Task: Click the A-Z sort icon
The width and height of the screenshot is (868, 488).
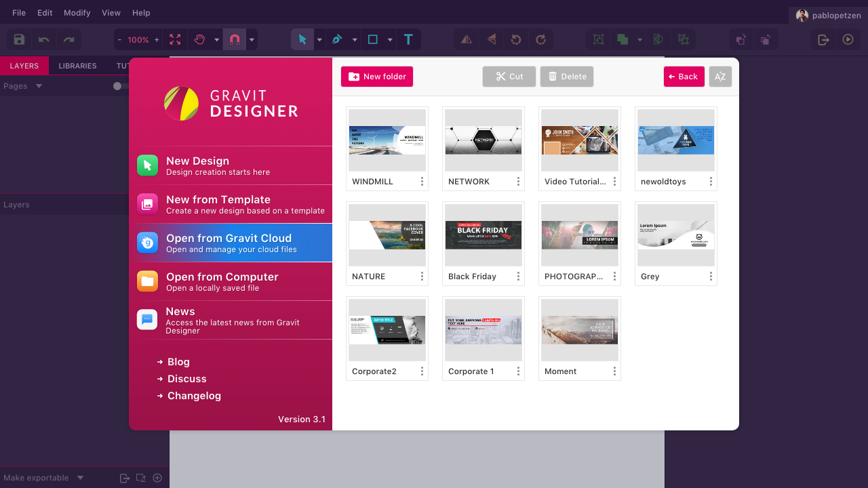Action: (720, 77)
